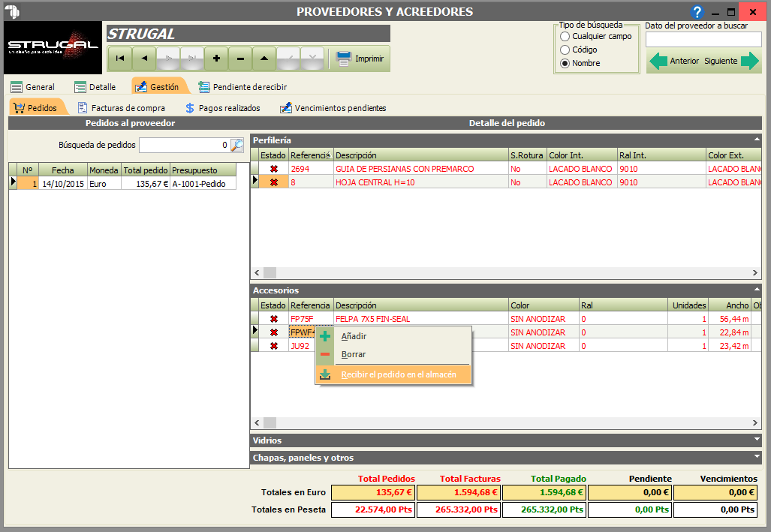This screenshot has width=771, height=532.
Task: Switch to the Detalle tab
Action: click(x=95, y=87)
